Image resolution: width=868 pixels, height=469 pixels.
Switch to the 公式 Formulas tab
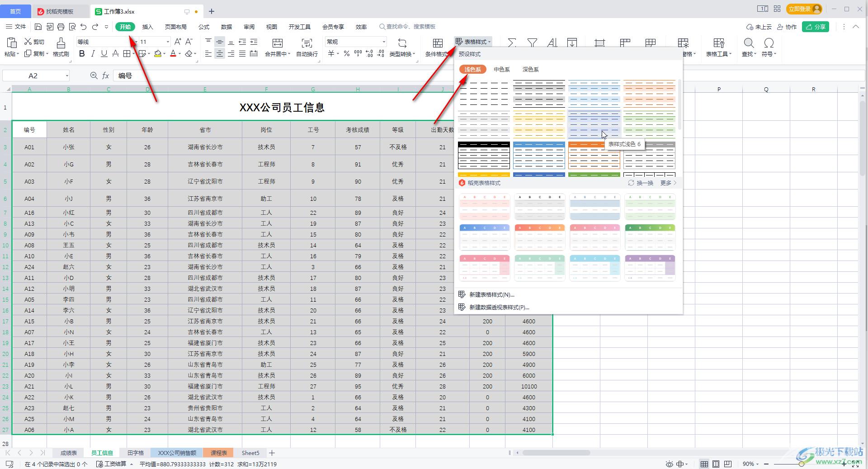coord(204,27)
